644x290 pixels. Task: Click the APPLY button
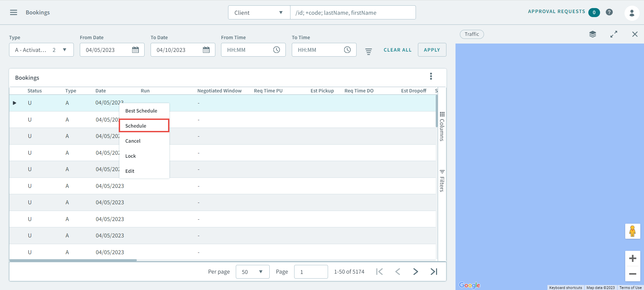pyautogui.click(x=432, y=50)
